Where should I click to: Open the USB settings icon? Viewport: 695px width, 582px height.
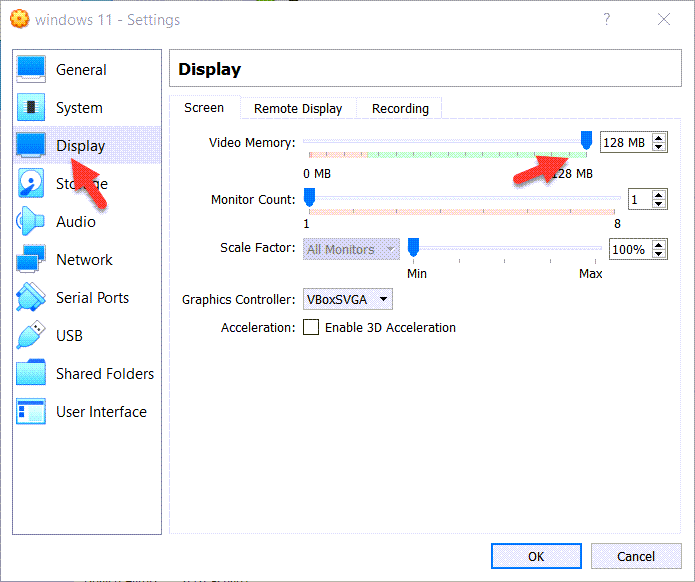tap(31, 335)
